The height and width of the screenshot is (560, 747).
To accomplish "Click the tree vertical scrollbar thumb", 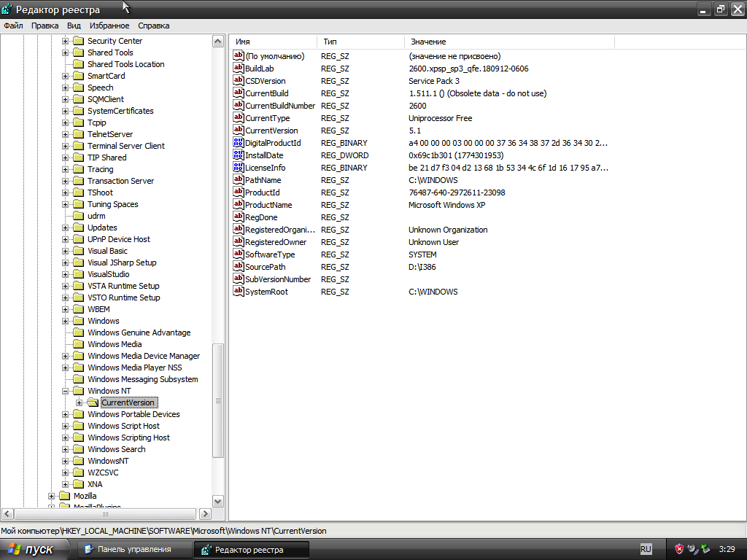I will [217, 400].
